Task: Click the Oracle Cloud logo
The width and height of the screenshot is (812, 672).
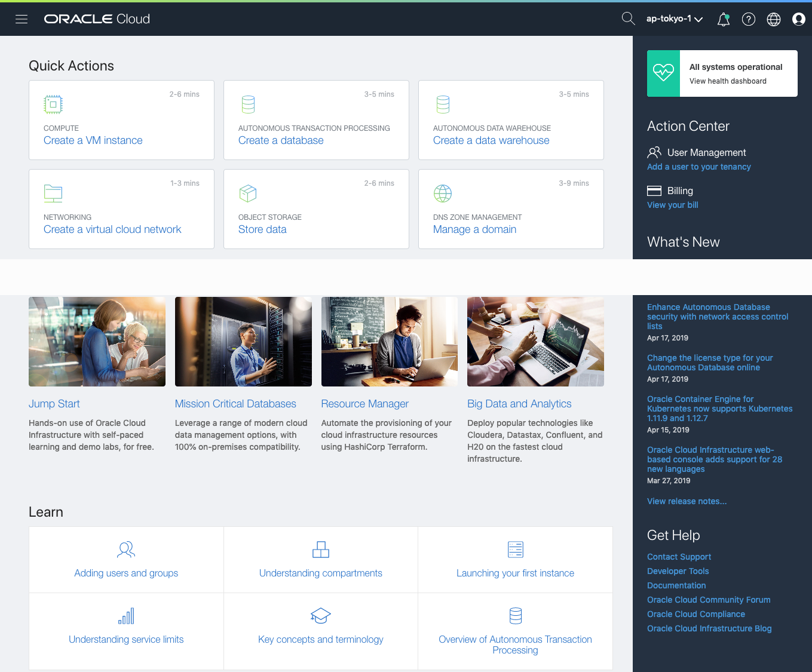Action: point(97,19)
